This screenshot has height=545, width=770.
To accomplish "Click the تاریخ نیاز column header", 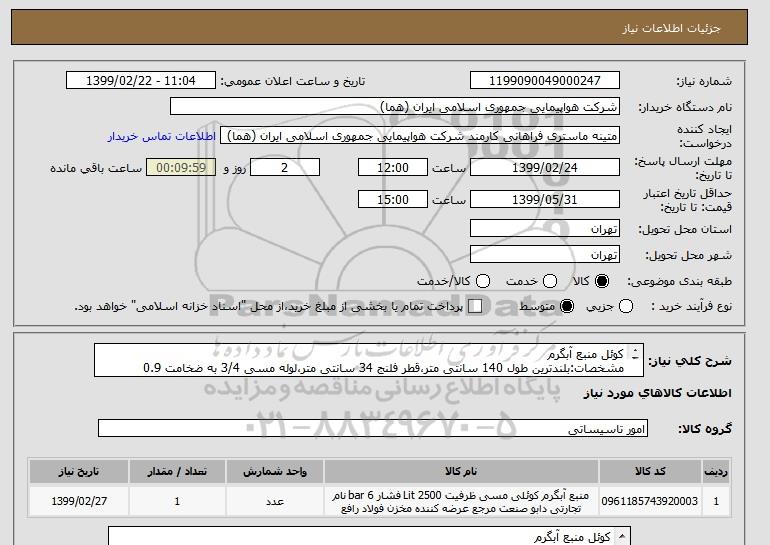I will tap(79, 471).
